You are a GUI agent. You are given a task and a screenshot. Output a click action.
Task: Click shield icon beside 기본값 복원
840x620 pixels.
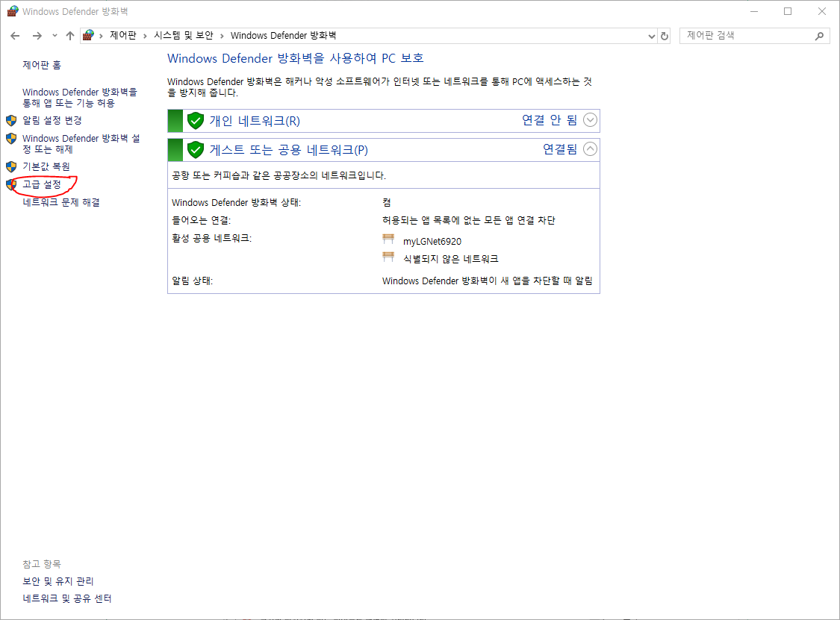[11, 166]
